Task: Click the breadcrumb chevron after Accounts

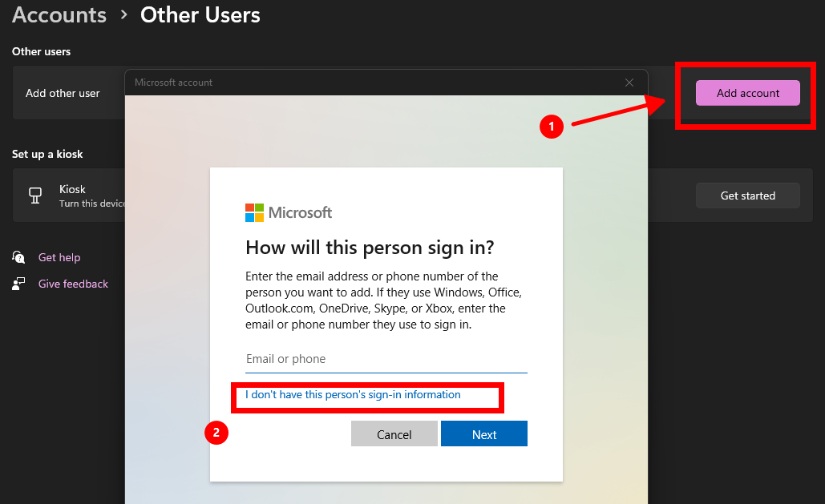Action: (x=123, y=14)
